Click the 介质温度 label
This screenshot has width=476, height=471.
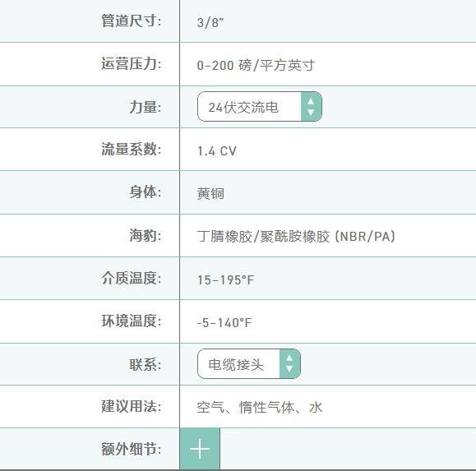pyautogui.click(x=132, y=279)
